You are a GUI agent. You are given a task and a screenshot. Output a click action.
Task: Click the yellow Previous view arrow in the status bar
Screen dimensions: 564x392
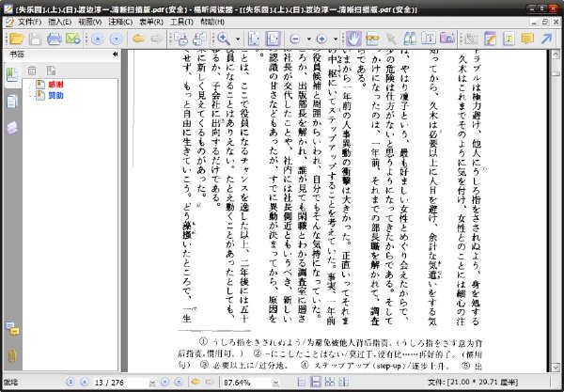[196, 382]
